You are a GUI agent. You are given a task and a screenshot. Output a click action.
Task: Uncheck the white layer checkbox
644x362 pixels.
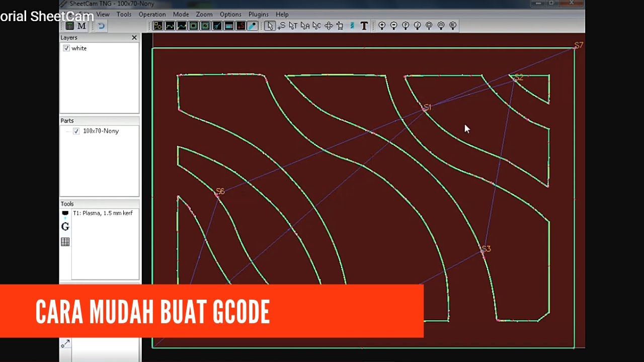[x=66, y=48]
